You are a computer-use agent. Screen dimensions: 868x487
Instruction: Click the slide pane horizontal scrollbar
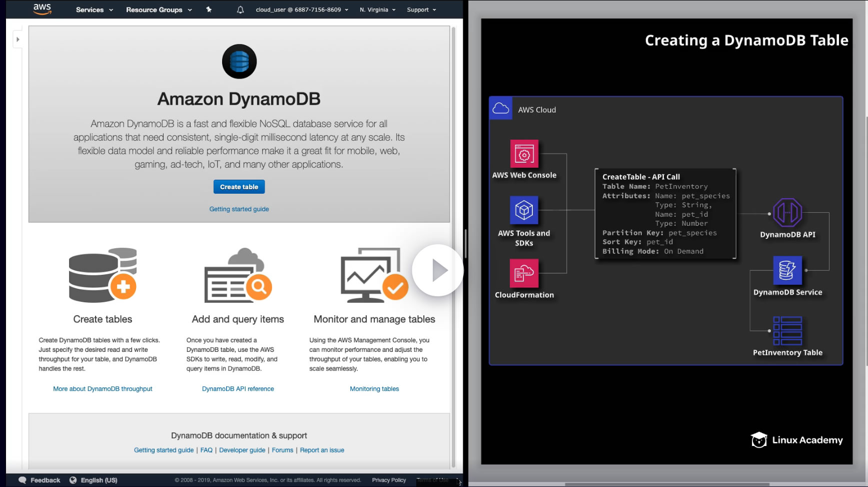tap(667, 484)
